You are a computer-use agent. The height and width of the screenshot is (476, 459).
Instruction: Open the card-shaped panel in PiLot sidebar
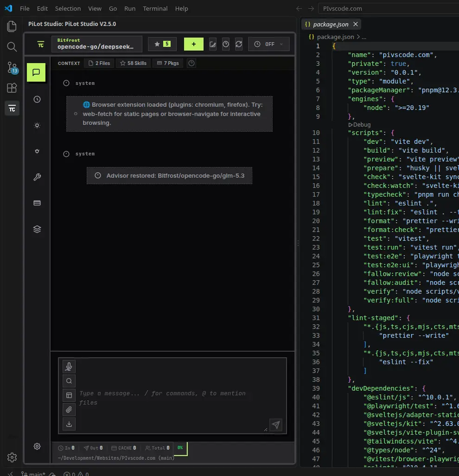pos(37,203)
